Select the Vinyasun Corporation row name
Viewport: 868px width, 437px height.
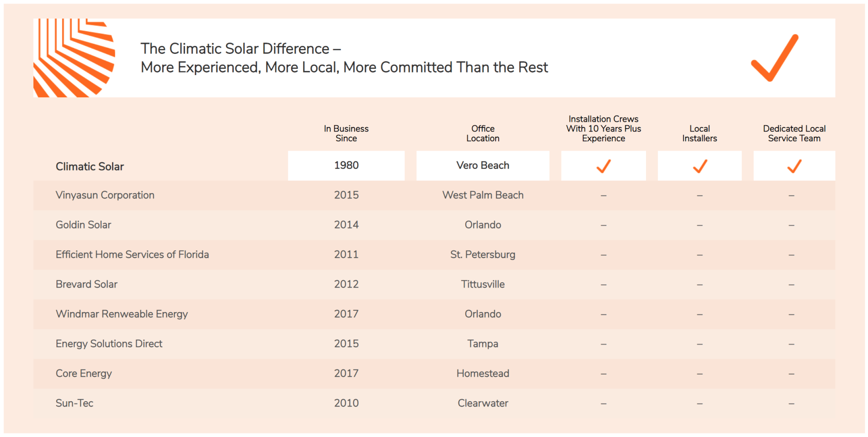point(105,195)
